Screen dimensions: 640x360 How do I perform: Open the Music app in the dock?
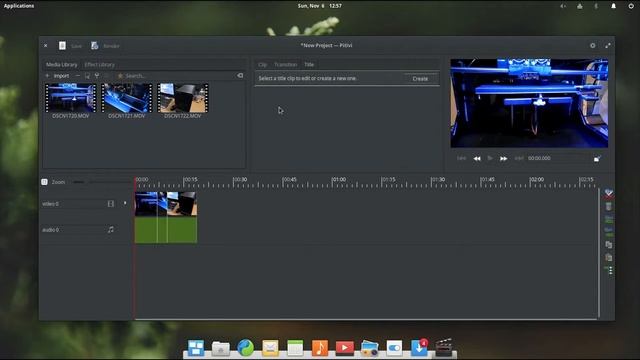(x=320, y=348)
